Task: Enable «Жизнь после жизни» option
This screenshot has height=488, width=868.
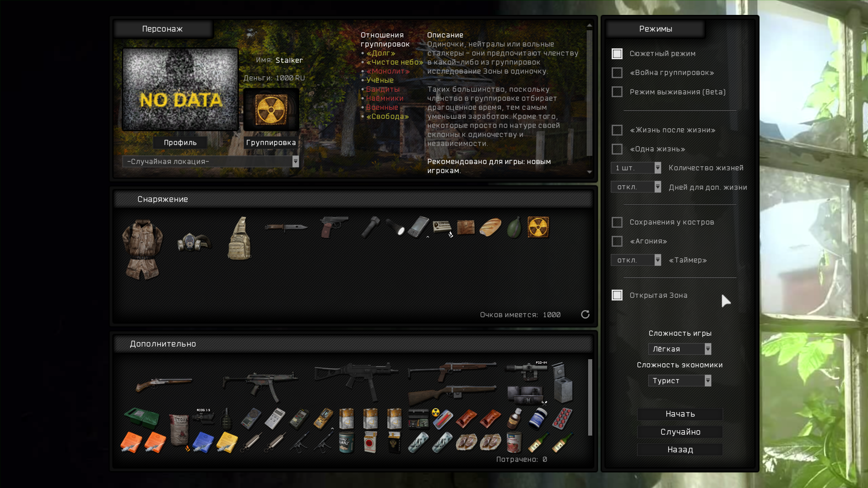Action: click(x=617, y=130)
